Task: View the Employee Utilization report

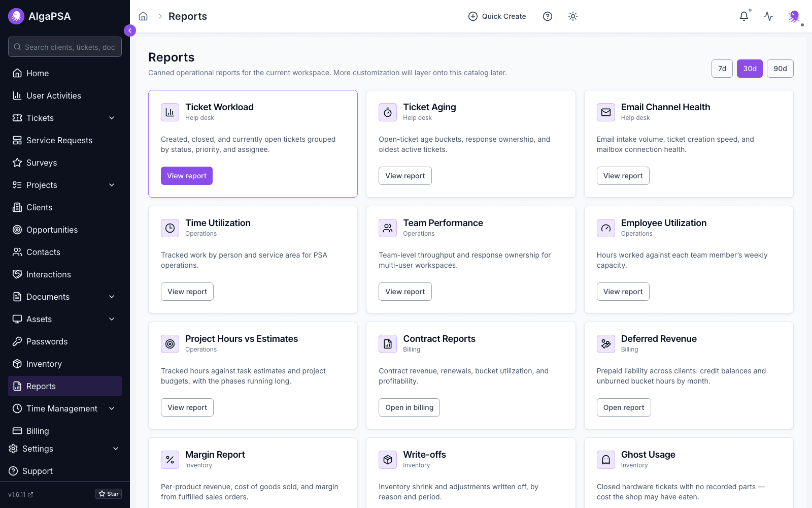Action: click(623, 292)
